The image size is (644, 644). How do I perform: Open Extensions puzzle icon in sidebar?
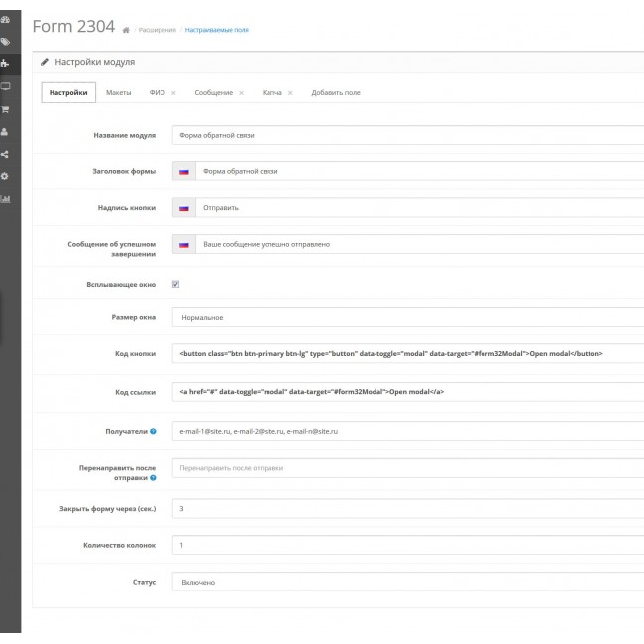point(6,64)
